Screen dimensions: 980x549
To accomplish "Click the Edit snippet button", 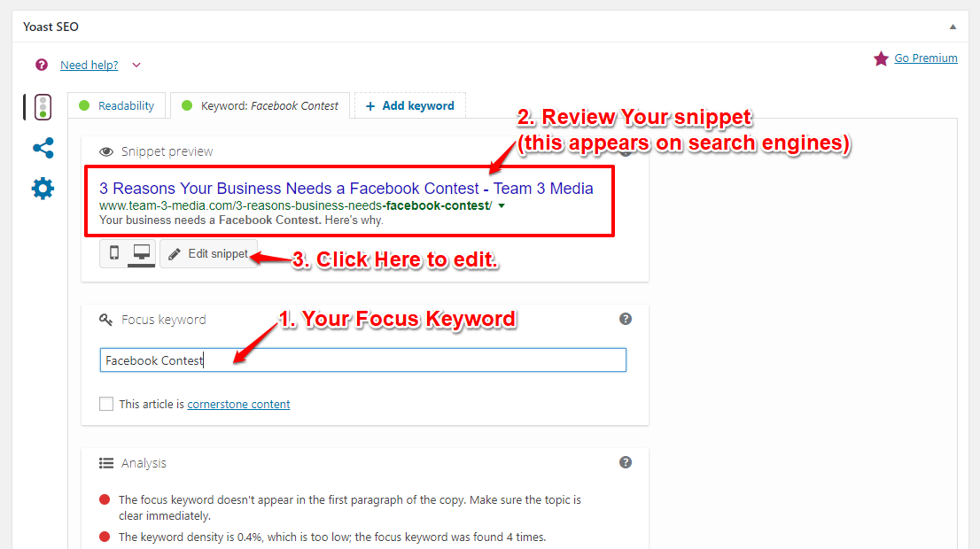I will [x=209, y=253].
